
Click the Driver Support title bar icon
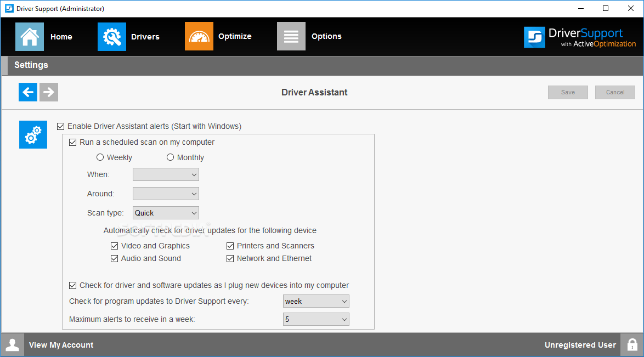tap(9, 8)
